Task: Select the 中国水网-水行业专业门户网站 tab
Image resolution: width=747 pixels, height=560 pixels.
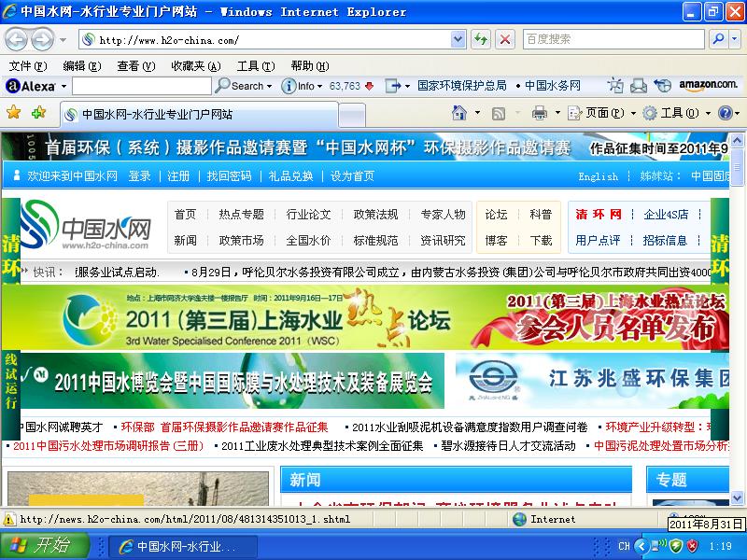Action: (199, 114)
